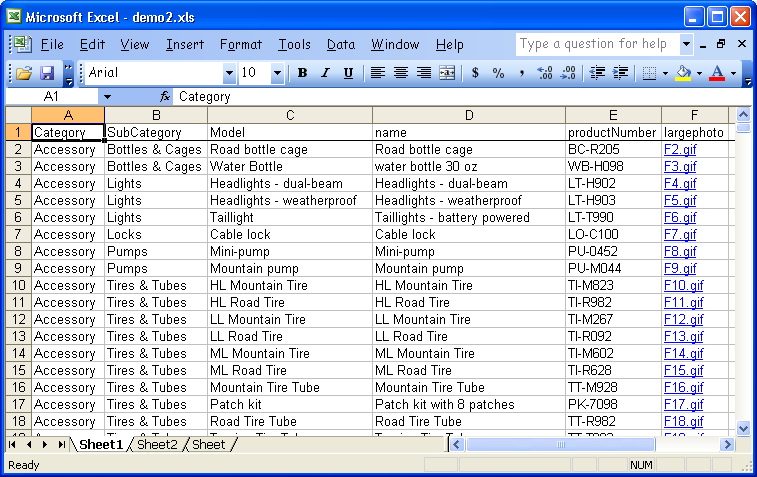Screen dimensions: 757x477
Task: Click the Increase Decimal icon
Action: [x=545, y=73]
